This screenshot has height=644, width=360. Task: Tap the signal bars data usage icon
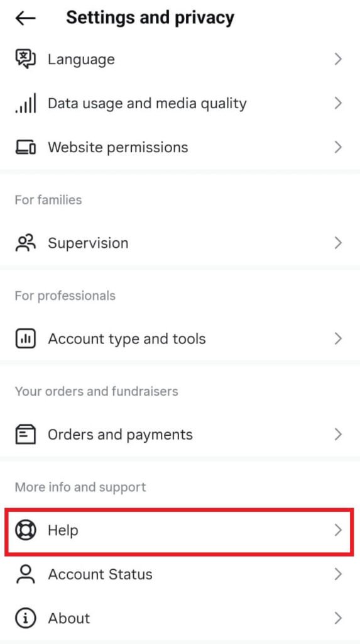pyautogui.click(x=26, y=103)
